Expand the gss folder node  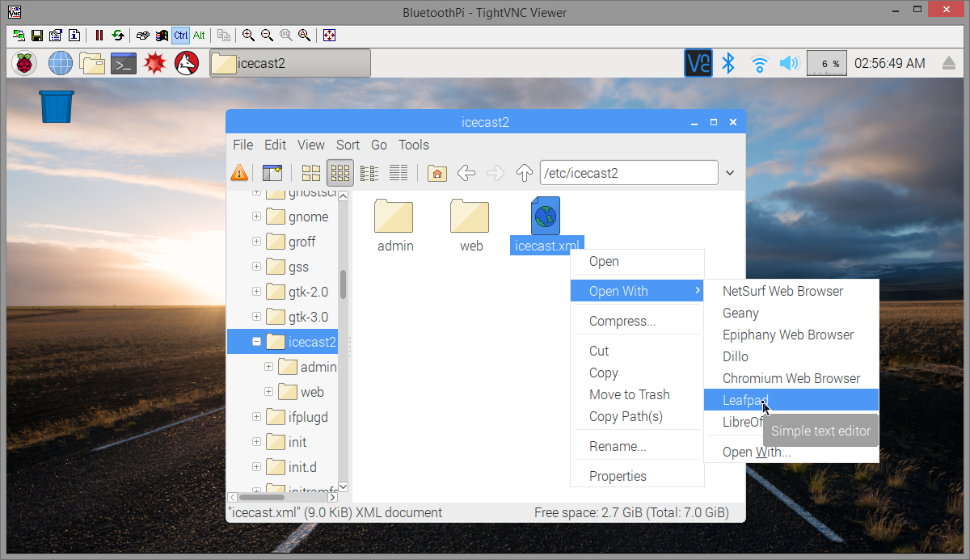click(257, 267)
